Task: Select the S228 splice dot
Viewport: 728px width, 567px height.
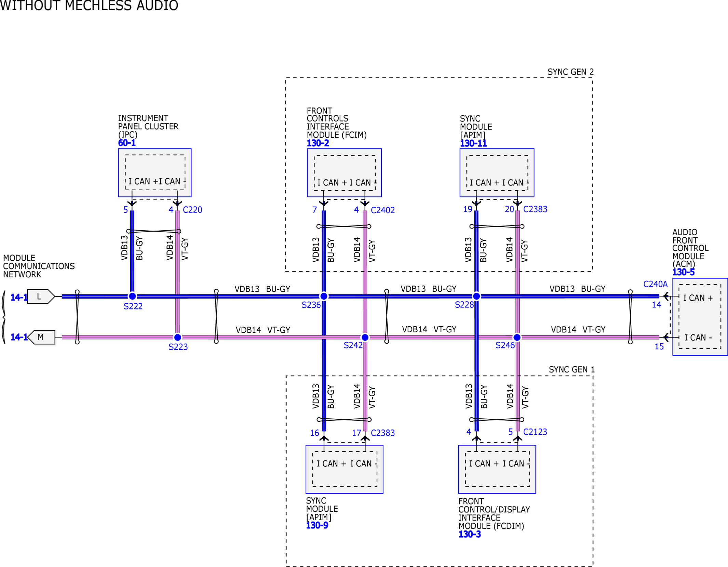Action: click(x=476, y=296)
